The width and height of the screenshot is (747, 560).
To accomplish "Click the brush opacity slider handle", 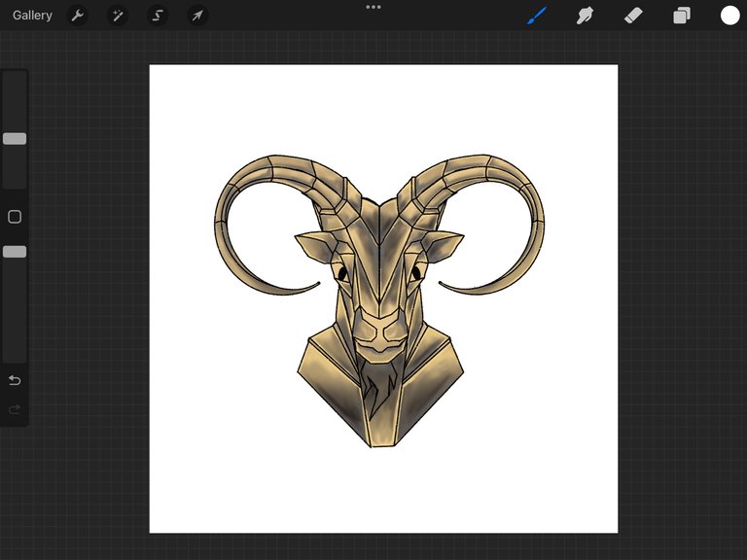I will click(15, 252).
